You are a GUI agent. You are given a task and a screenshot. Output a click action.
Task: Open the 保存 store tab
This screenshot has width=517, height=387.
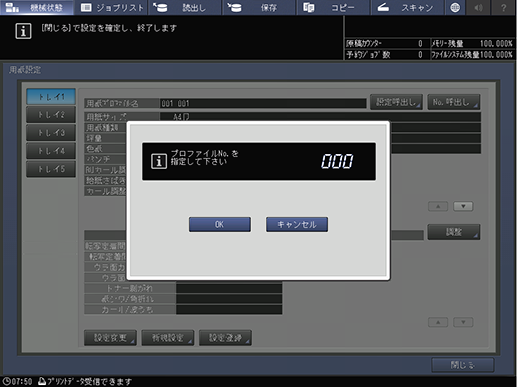259,7
